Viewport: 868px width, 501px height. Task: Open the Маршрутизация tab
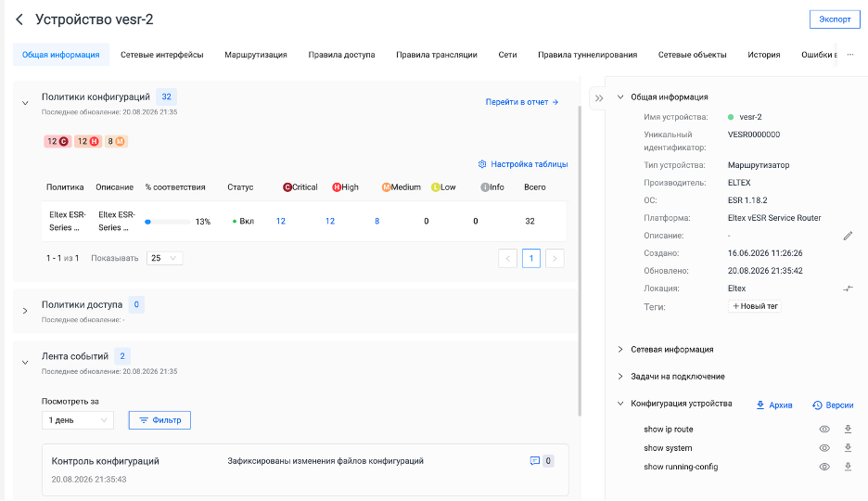[256, 55]
